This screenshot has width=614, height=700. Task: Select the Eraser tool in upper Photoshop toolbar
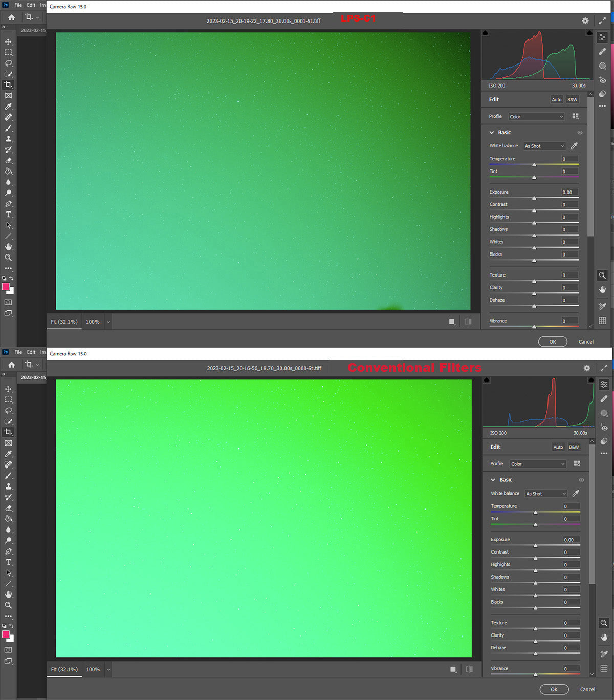[8, 160]
